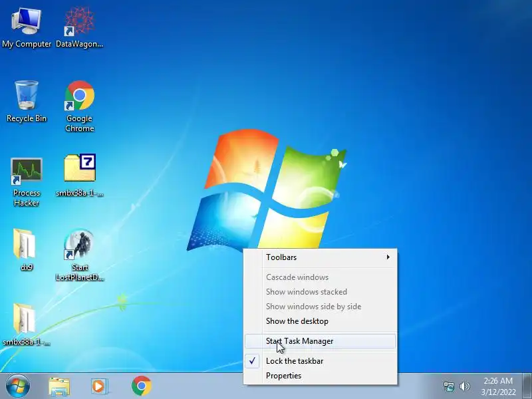This screenshot has height=399, width=532.
Task: Select the Recycle Bin icon
Action: pos(27,102)
